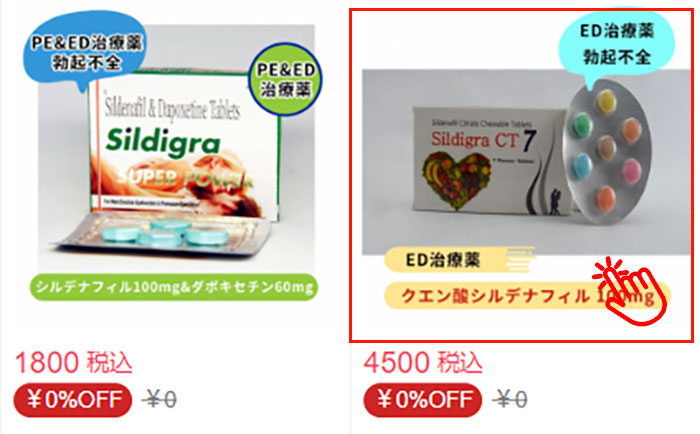This screenshot has height=434, width=700.
Task: Open the Sildigra CT 7 product image
Action: (521, 175)
